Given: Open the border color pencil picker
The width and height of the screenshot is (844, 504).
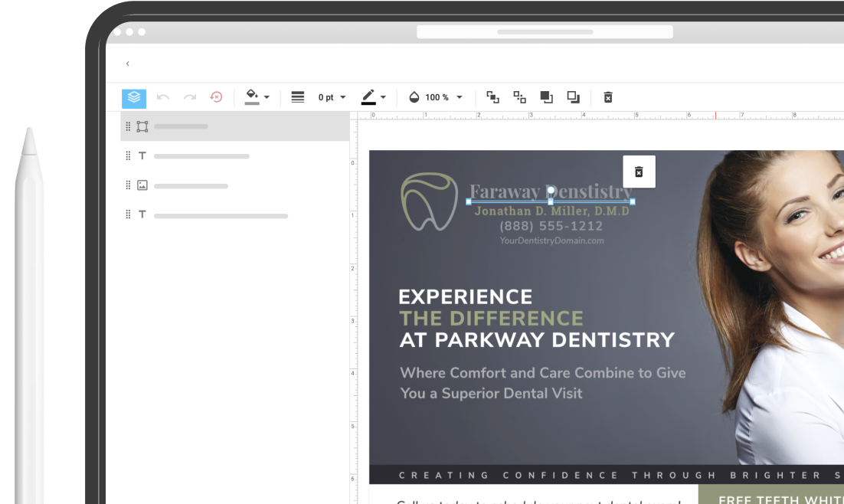Looking at the screenshot, I should pyautogui.click(x=374, y=97).
